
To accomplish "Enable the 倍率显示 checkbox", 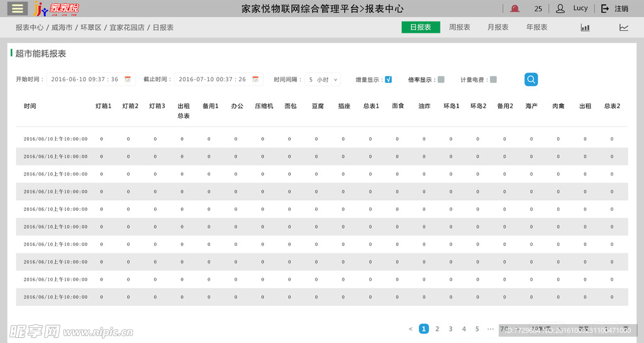I will point(441,79).
